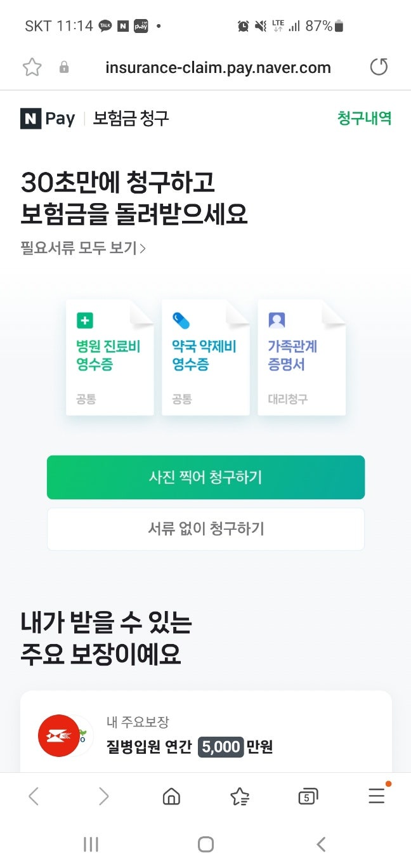Tap 서류 없이 청구하기 button

(205, 529)
